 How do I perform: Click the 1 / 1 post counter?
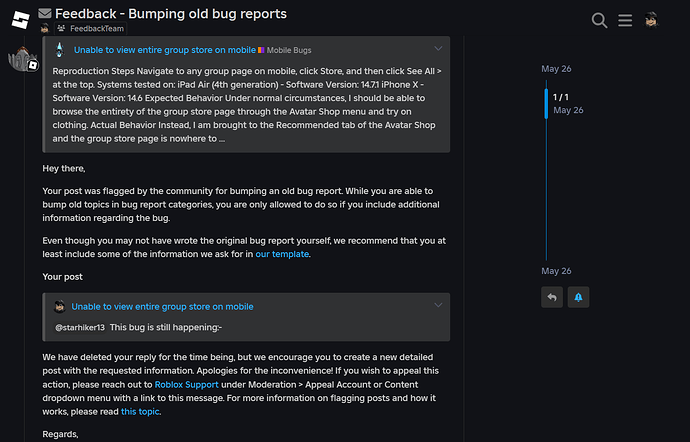click(561, 97)
